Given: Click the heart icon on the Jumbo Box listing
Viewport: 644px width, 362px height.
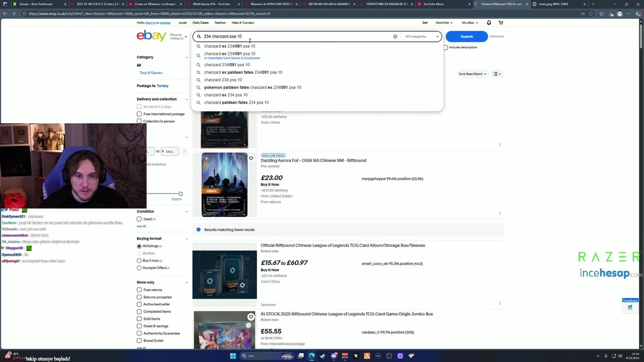Looking at the screenshot, I should pyautogui.click(x=251, y=317).
